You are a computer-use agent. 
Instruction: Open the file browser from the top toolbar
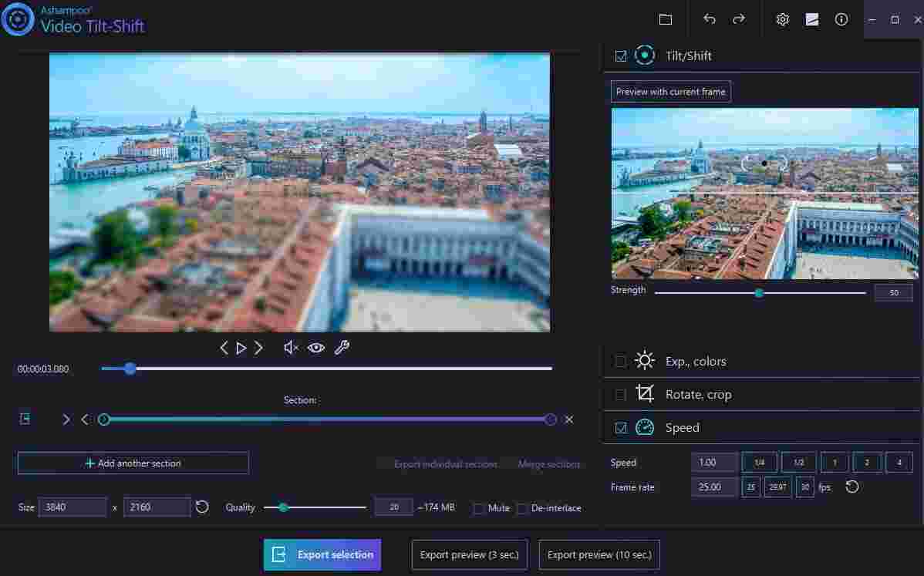[666, 19]
